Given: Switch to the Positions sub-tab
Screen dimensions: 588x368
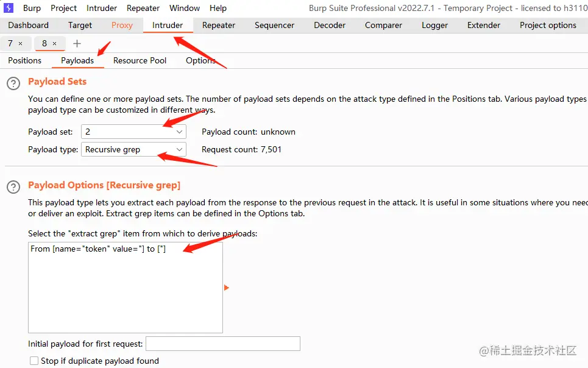Looking at the screenshot, I should (25, 60).
